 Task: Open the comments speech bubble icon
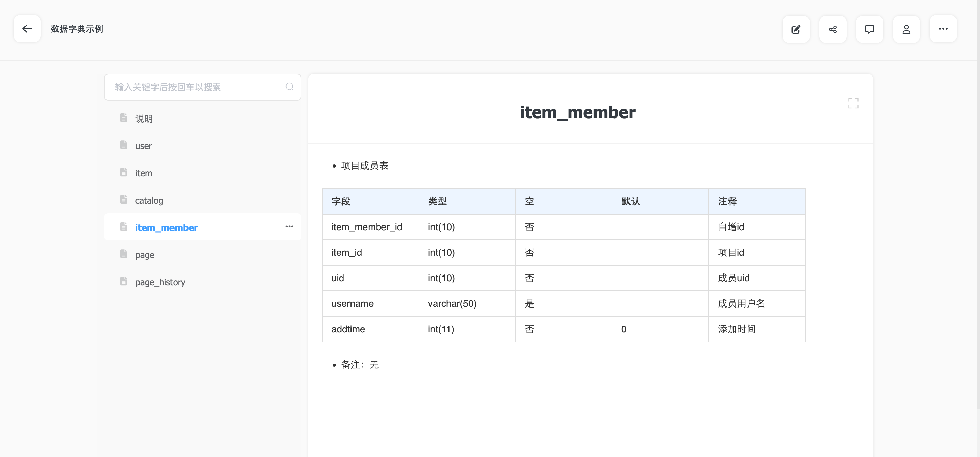point(869,29)
